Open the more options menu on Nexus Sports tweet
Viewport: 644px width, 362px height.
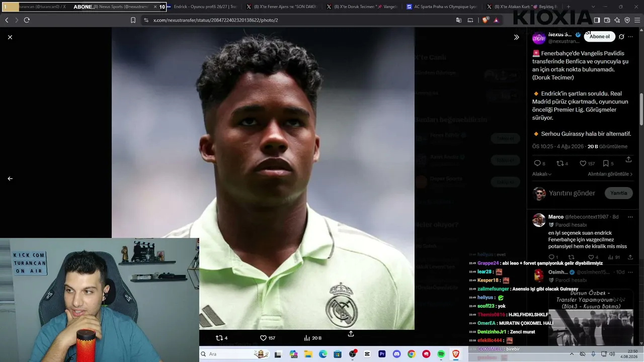(x=630, y=37)
